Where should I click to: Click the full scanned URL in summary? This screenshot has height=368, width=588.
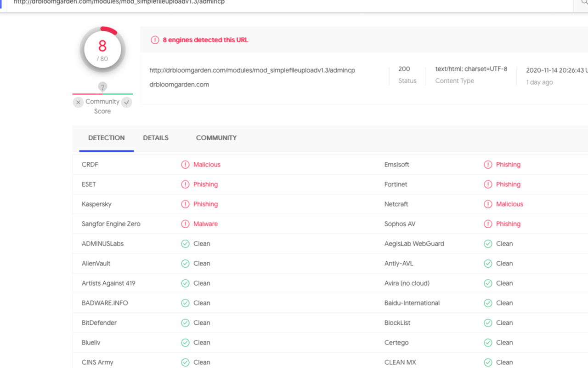pos(252,70)
